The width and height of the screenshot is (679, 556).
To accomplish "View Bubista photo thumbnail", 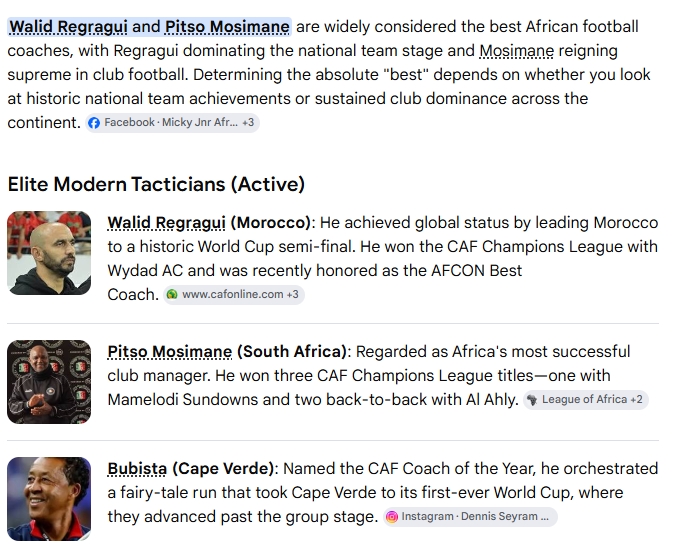I will pos(49,499).
